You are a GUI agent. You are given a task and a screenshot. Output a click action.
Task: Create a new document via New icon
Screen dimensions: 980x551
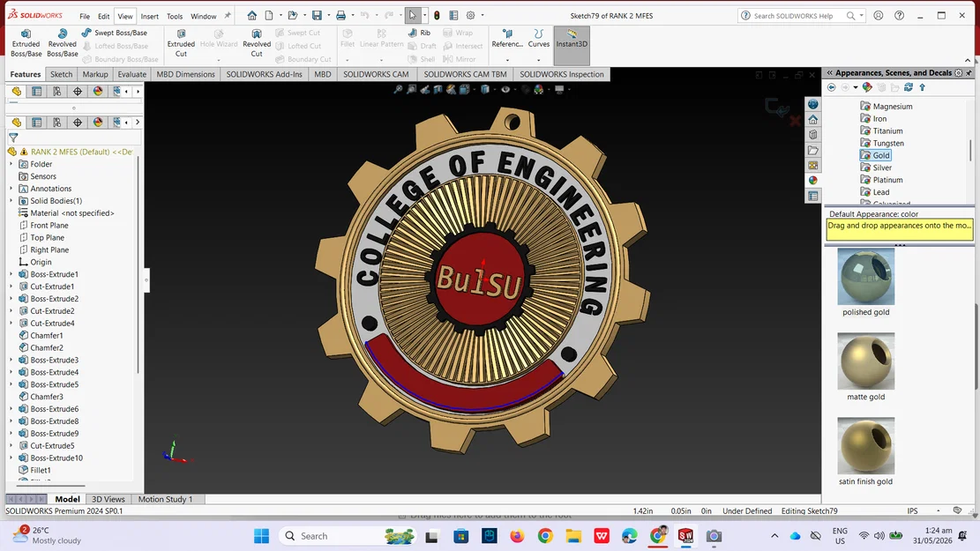click(269, 16)
